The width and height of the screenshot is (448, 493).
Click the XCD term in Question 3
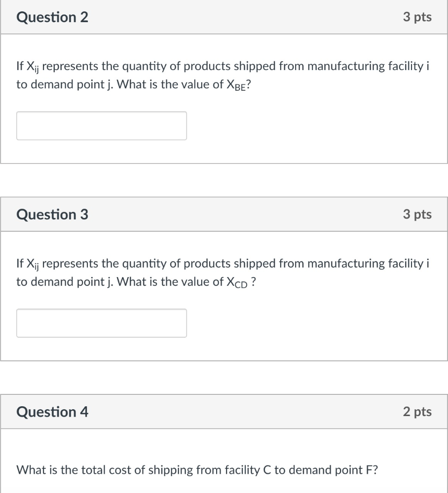coord(237,282)
